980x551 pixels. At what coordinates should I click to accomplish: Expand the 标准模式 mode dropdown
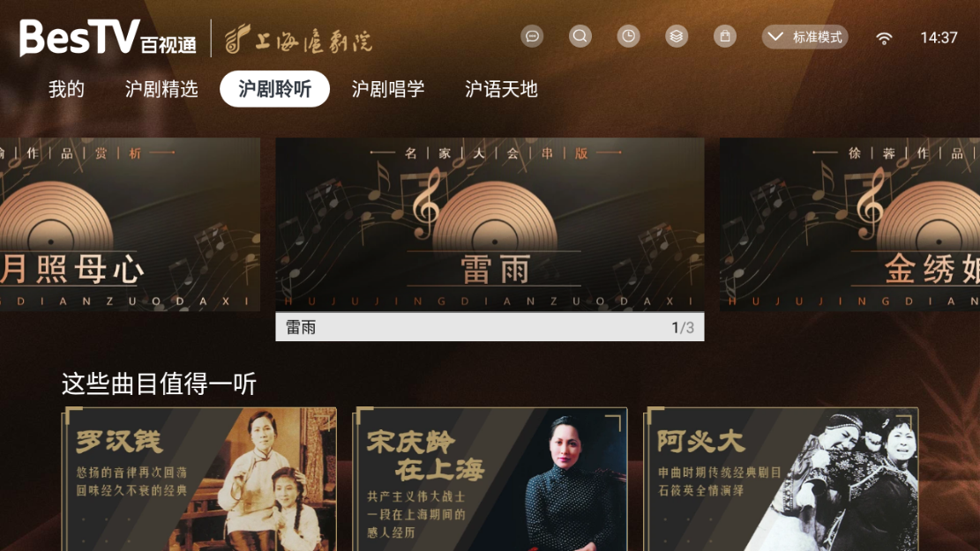pos(804,37)
